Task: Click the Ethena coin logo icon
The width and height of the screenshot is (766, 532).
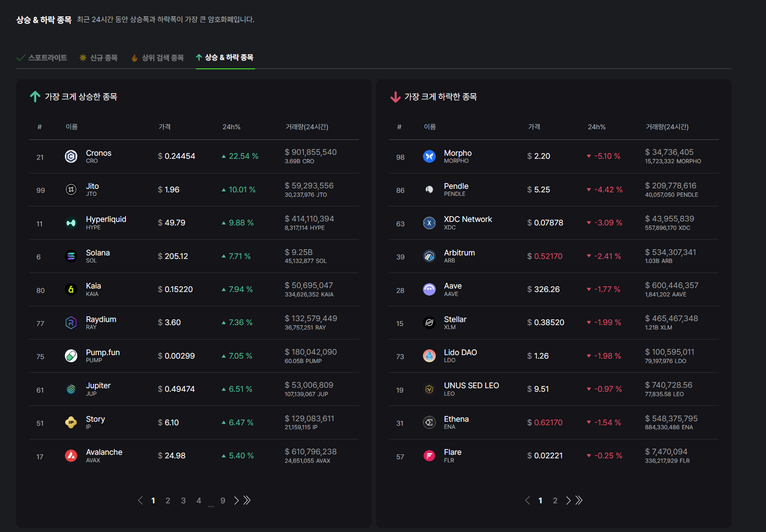Action: point(429,422)
